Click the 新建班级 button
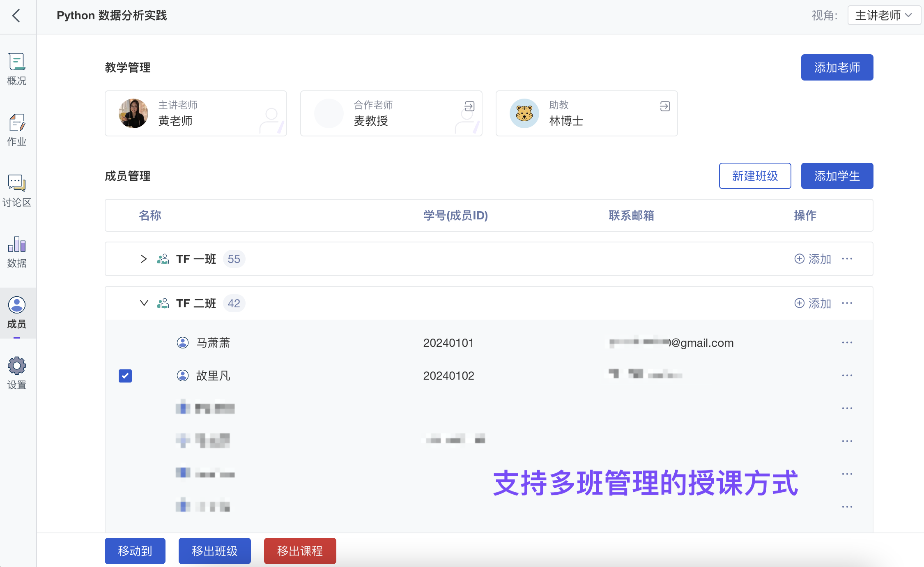Viewport: 924px width, 567px height. point(754,176)
